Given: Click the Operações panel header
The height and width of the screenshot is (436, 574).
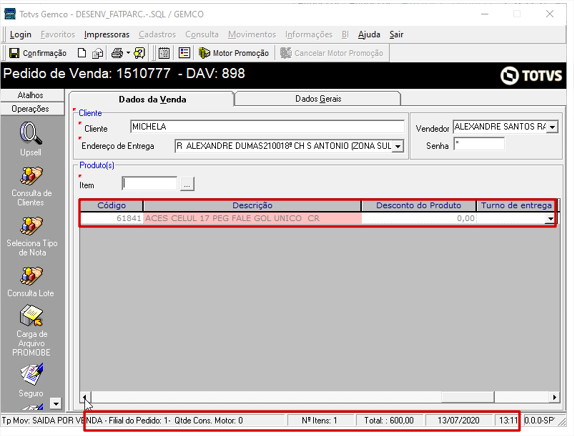Looking at the screenshot, I should point(32,109).
